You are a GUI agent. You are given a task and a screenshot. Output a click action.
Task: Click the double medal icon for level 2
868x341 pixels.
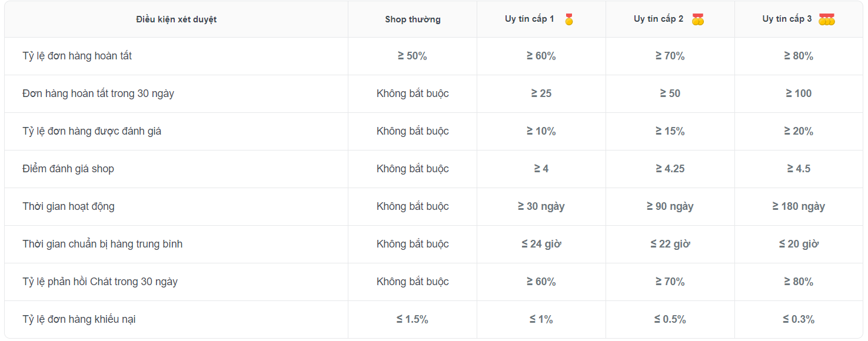[x=698, y=19]
